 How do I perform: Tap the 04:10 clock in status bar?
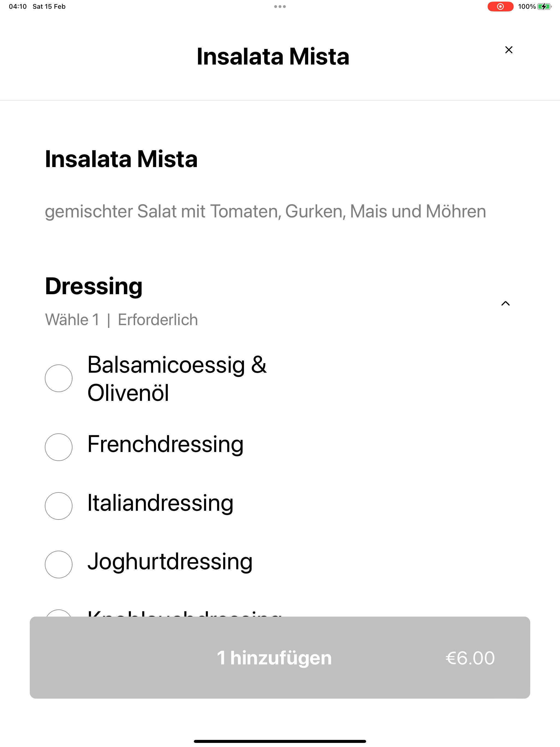17,6
